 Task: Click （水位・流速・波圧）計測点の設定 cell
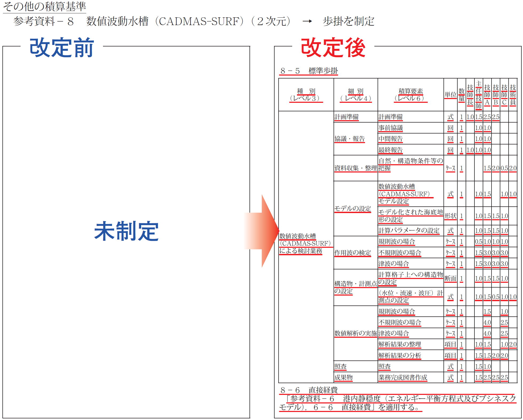(411, 297)
